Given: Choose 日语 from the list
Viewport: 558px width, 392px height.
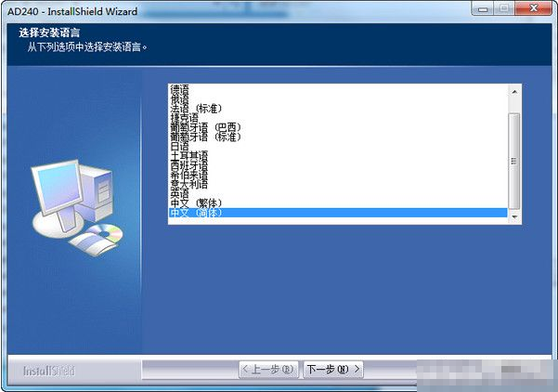Looking at the screenshot, I should point(179,147).
